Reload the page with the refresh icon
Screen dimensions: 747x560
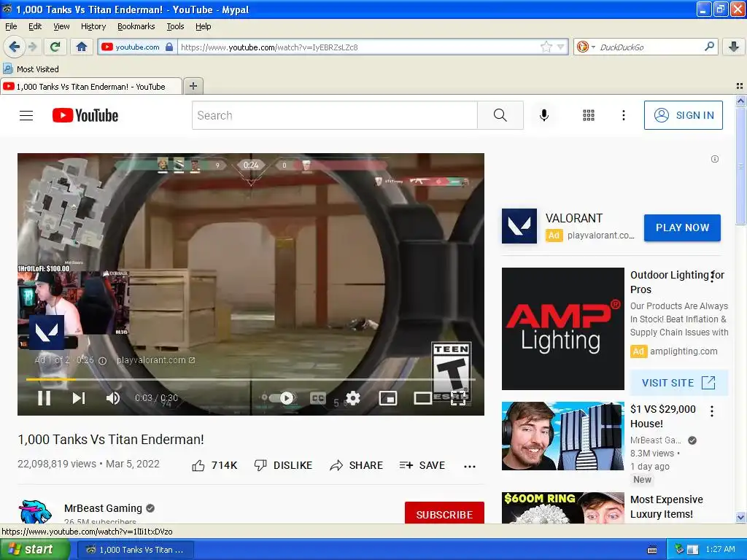[55, 47]
